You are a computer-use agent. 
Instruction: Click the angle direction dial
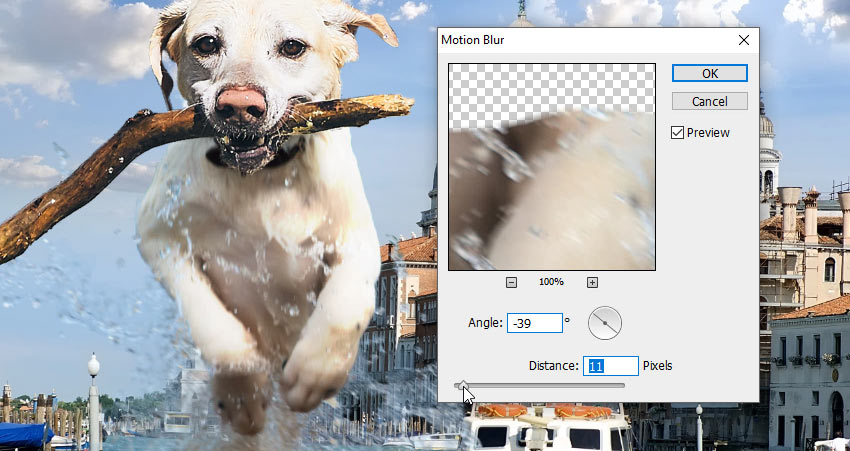(605, 323)
